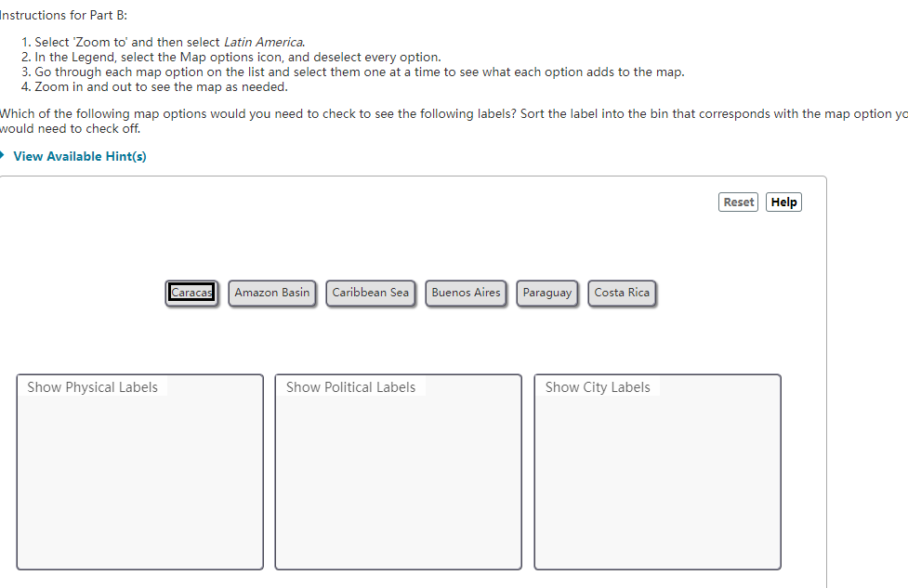Click the Show City Labels bin
The height and width of the screenshot is (588, 908).
[656, 474]
